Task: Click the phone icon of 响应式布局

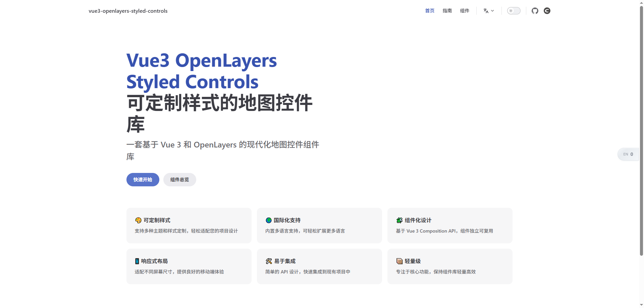Action: 137,261
